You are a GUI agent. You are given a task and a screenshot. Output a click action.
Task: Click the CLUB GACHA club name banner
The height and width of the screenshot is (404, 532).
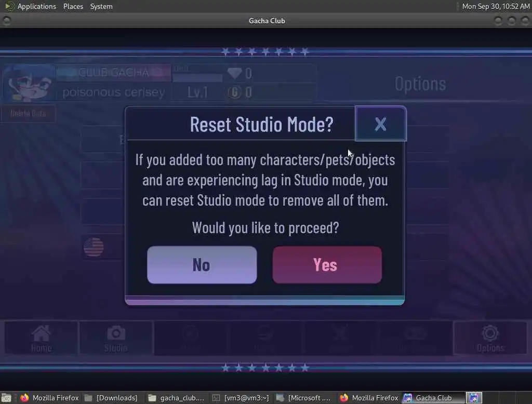[x=114, y=72]
